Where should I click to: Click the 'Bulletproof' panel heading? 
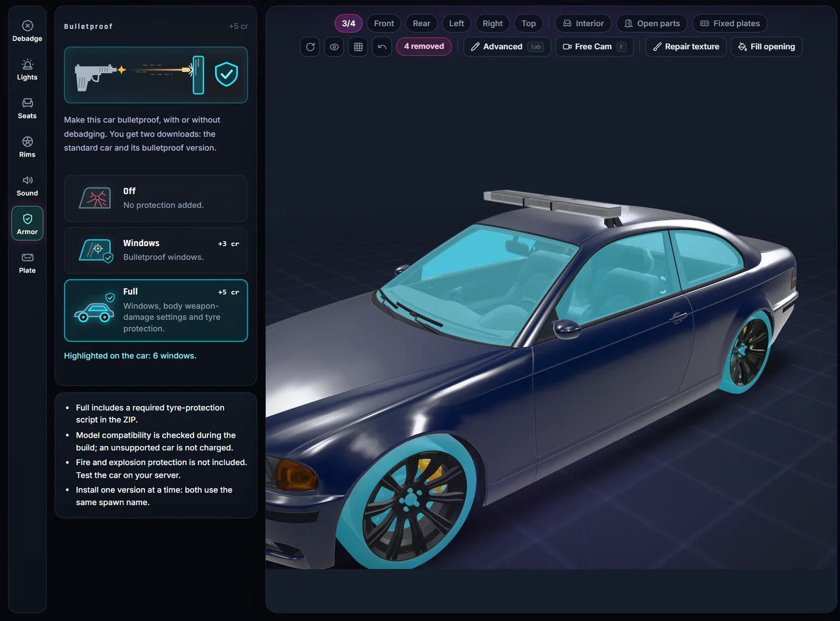click(88, 26)
